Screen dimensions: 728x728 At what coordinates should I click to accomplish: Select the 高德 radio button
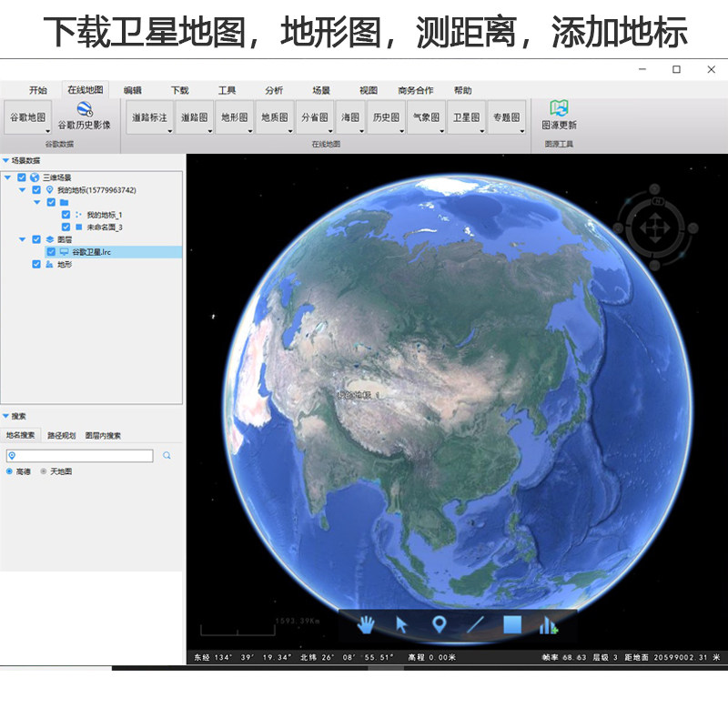[9, 471]
